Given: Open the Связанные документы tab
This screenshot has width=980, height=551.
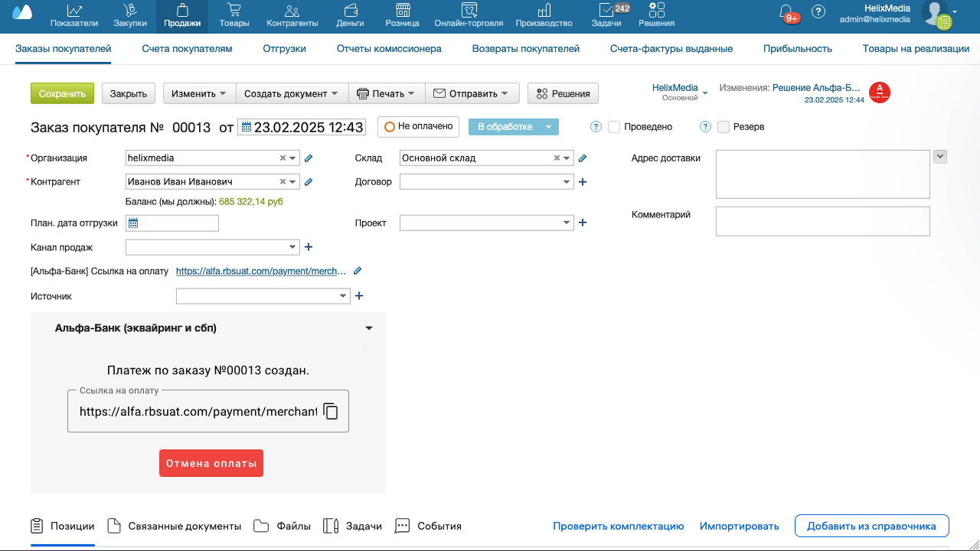Looking at the screenshot, I should pyautogui.click(x=175, y=526).
